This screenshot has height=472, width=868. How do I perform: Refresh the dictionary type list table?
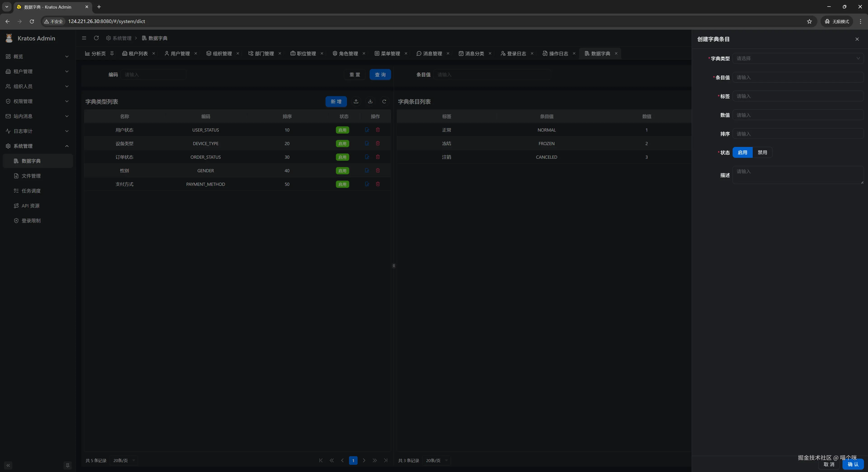click(384, 101)
